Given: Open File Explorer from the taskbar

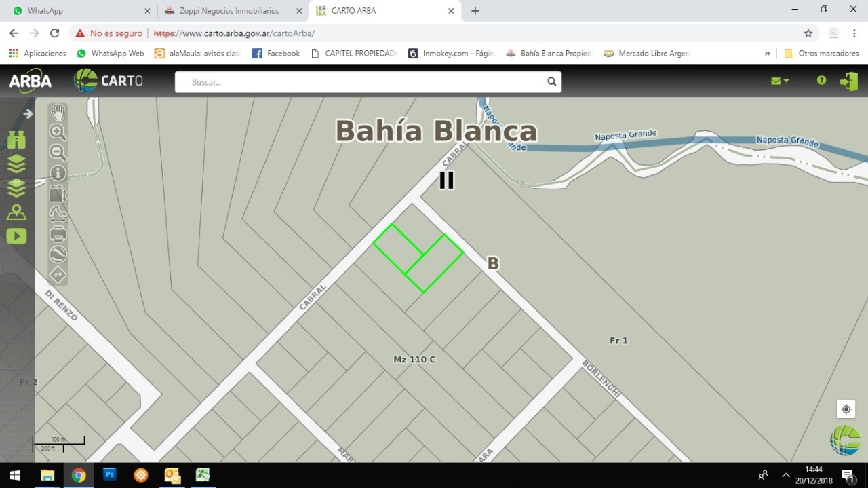Looking at the screenshot, I should coord(47,475).
